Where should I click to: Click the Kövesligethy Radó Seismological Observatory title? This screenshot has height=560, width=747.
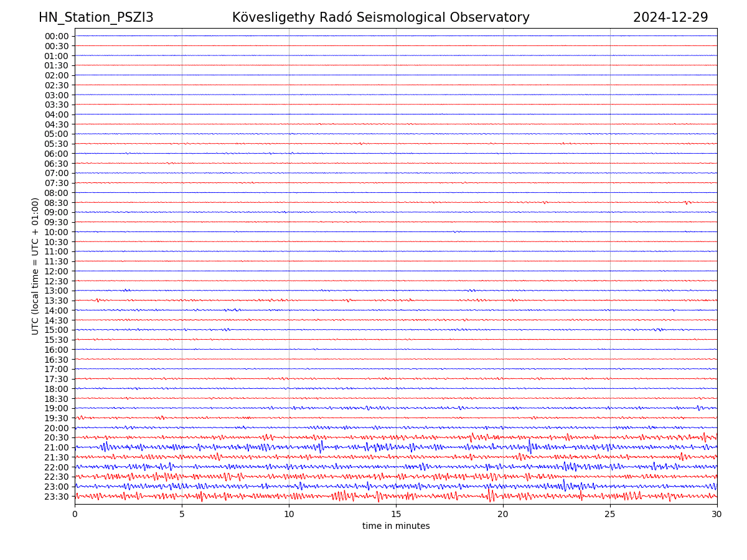click(x=380, y=17)
